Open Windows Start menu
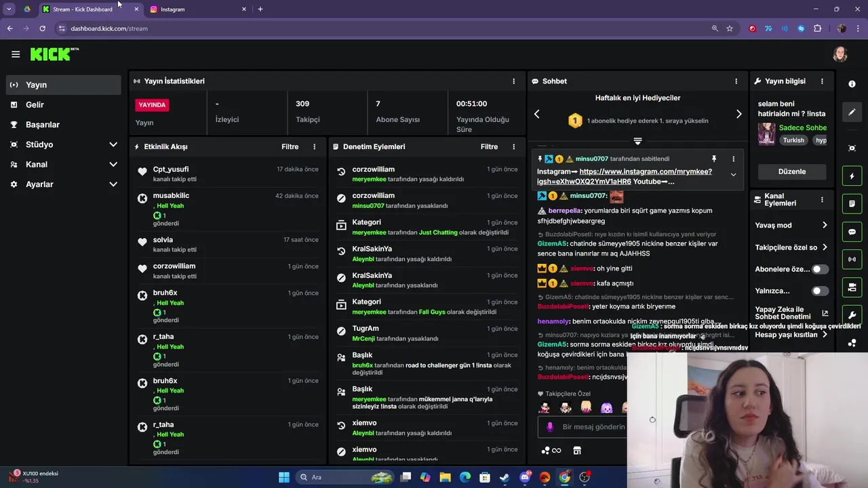This screenshot has height=488, width=868. [284, 477]
